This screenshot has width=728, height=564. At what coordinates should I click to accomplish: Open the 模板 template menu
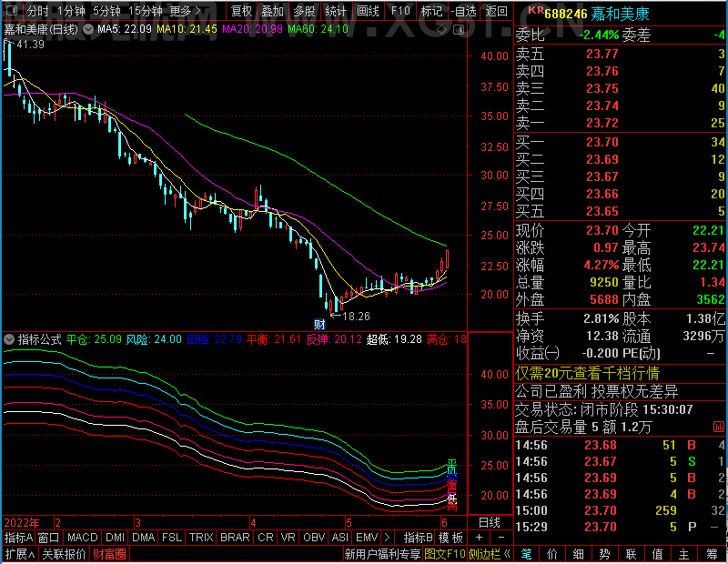(x=450, y=538)
